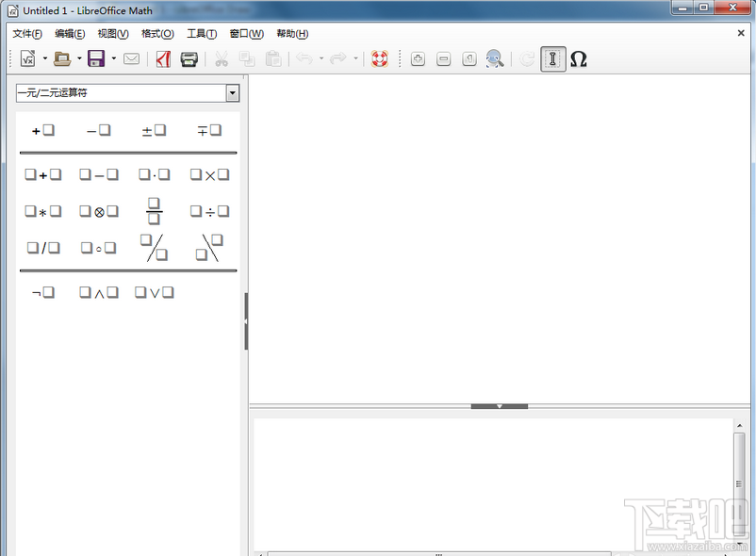756x556 pixels.
Task: Insert the multiplication (×) operator element
Action: [209, 174]
